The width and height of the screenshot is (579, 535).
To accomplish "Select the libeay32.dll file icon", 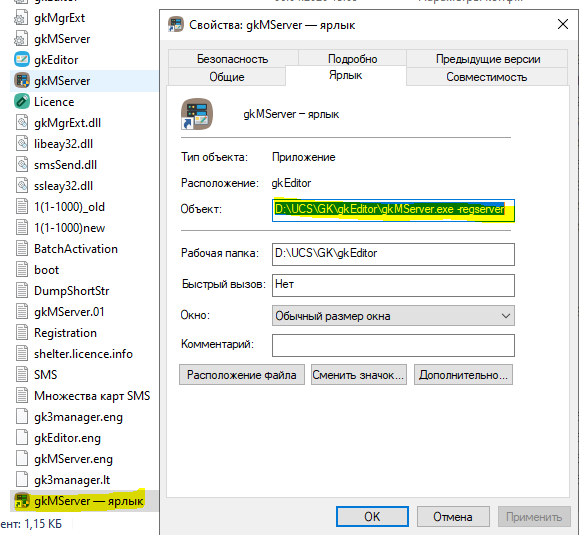I will pos(22,144).
